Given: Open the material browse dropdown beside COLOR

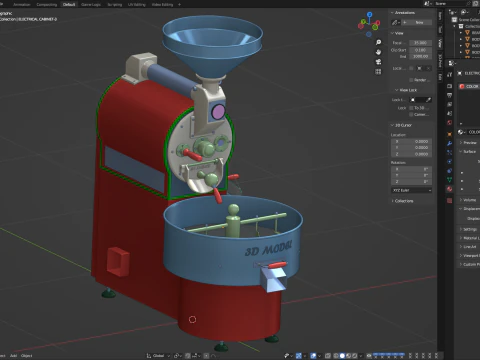Looking at the screenshot, I should pyautogui.click(x=461, y=132).
